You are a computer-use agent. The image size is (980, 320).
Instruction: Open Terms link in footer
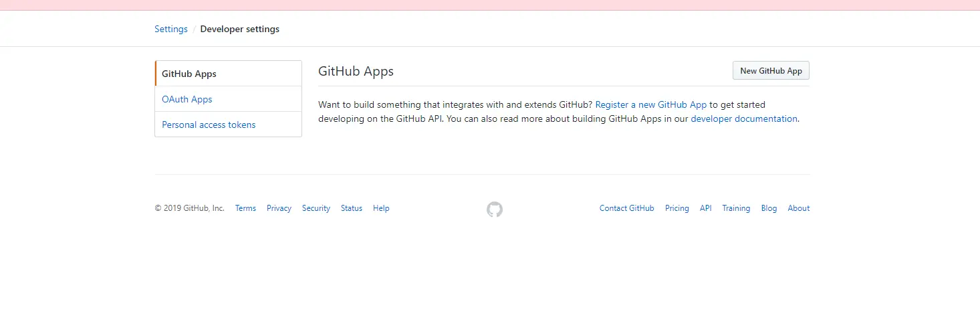tap(245, 208)
